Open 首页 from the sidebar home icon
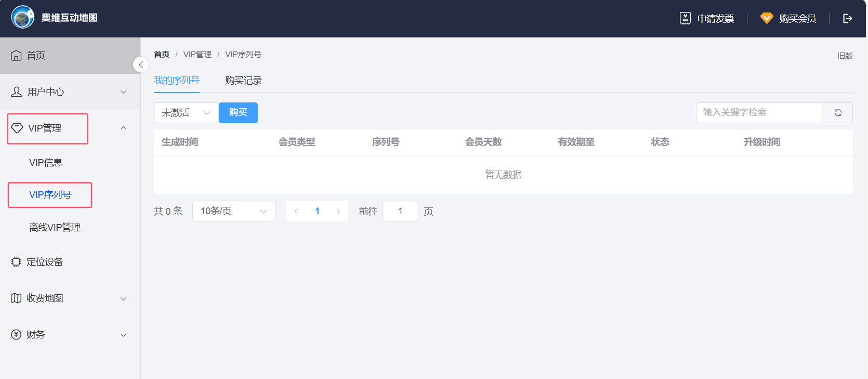 pos(17,56)
